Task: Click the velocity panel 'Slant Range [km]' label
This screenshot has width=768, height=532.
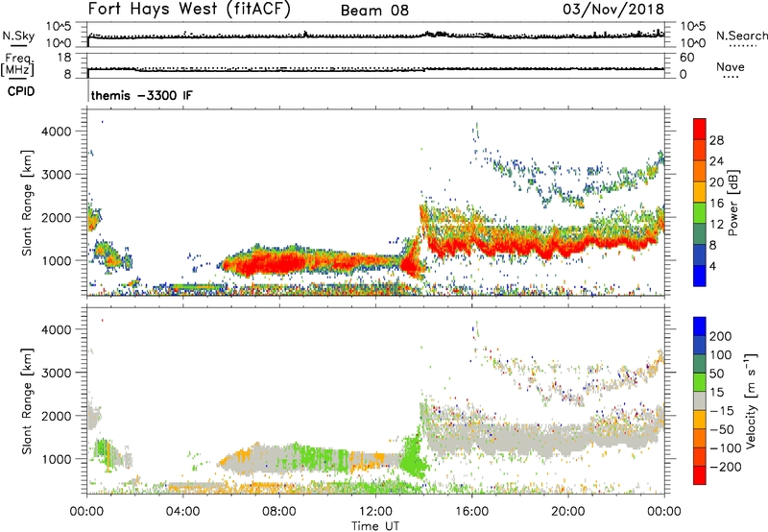Action: 27,401
